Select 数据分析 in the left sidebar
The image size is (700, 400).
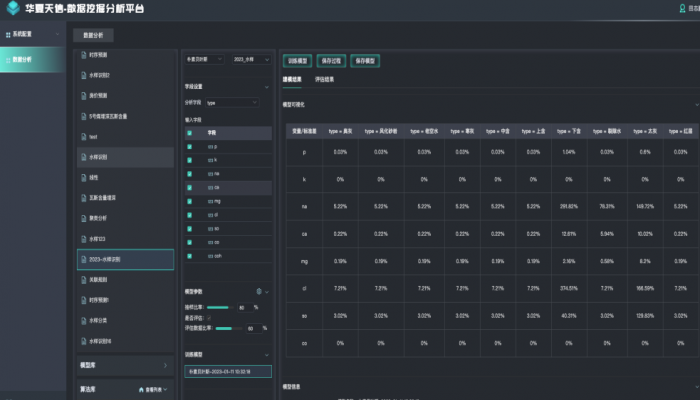point(22,59)
